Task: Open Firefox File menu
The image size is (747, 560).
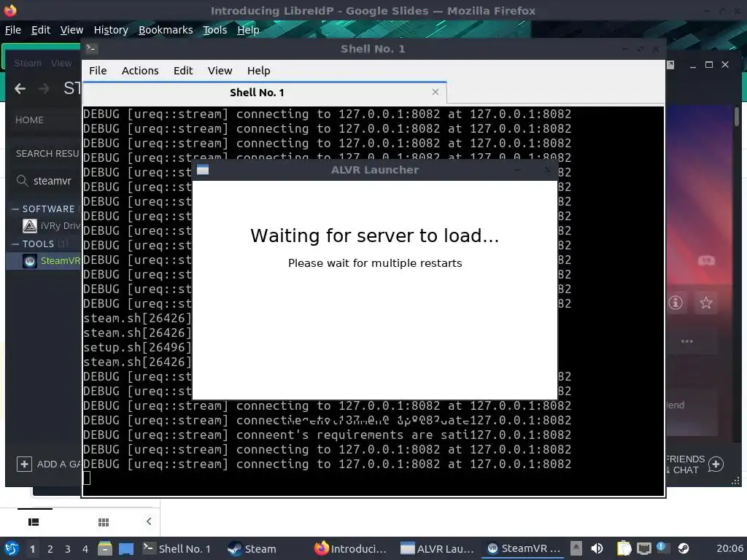Action: point(13,30)
